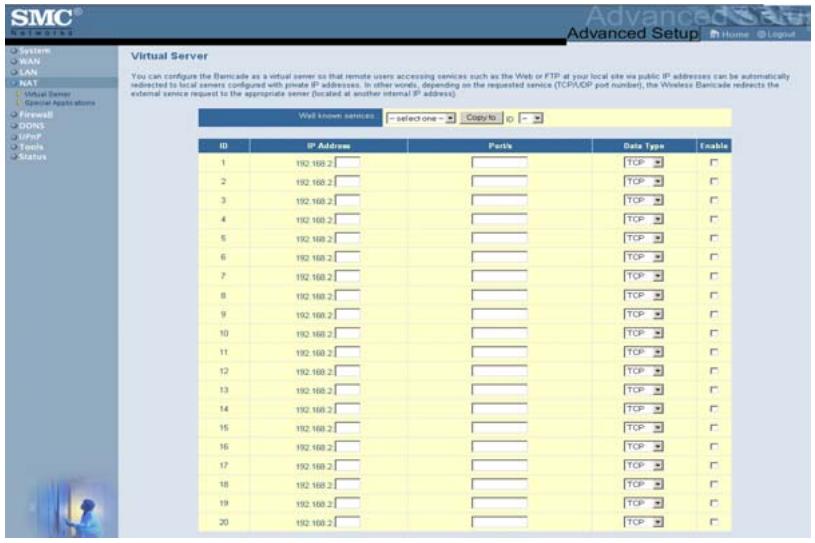Click the Port/s field for row 12
Image resolution: width=815 pixels, height=543 pixels.
coord(499,371)
